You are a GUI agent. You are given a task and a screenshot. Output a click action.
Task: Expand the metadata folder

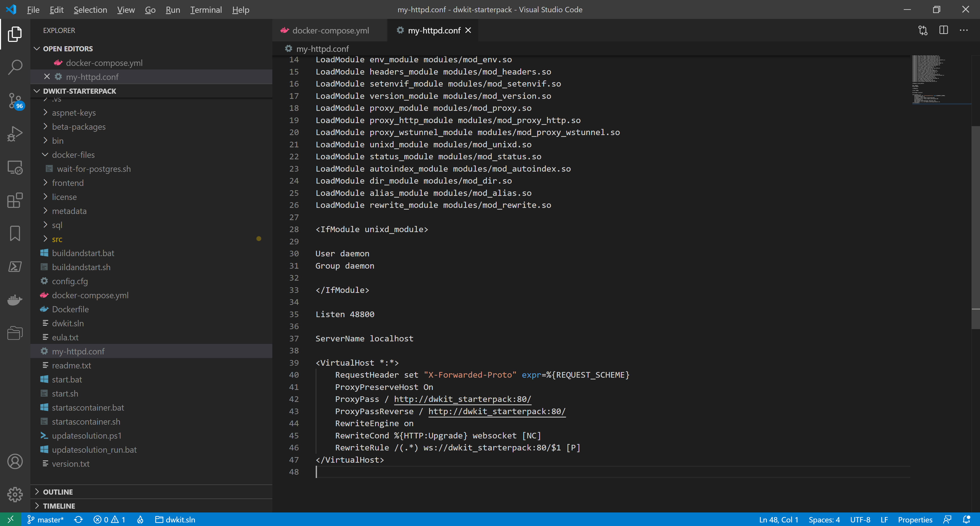point(69,211)
